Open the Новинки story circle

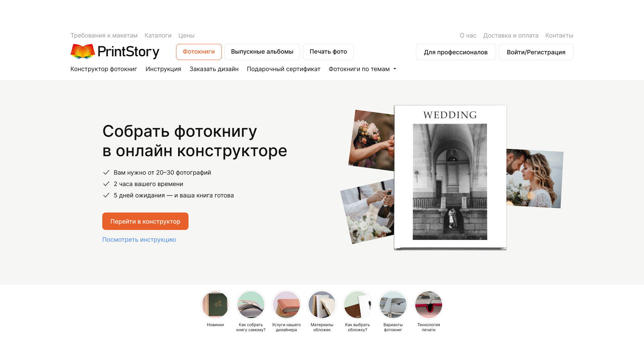point(215,305)
